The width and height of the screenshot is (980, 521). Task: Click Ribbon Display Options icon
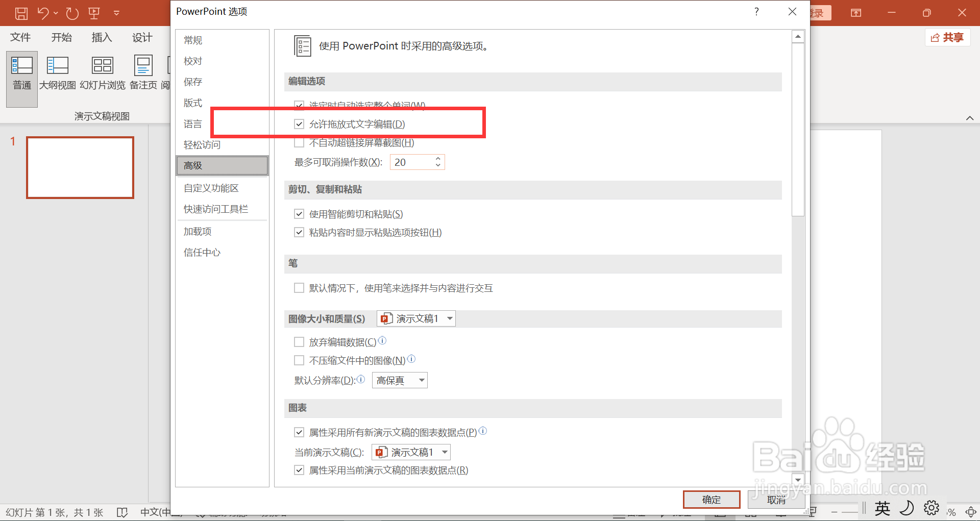856,13
